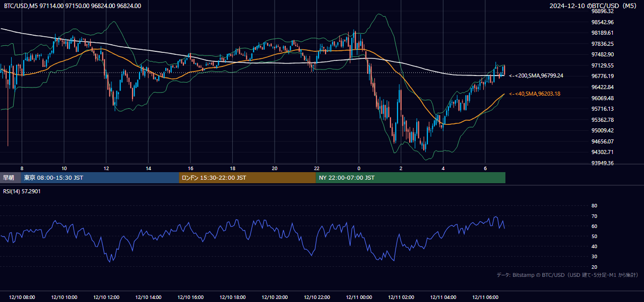Click the 12/10 12:00 time label
This screenshot has width=644, height=302.
click(106, 297)
